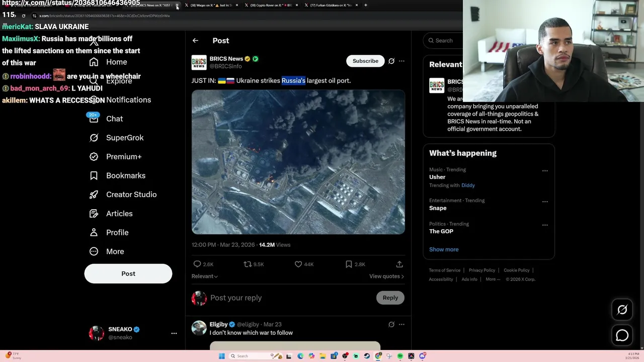Like the post with 44K likes

(x=298, y=264)
